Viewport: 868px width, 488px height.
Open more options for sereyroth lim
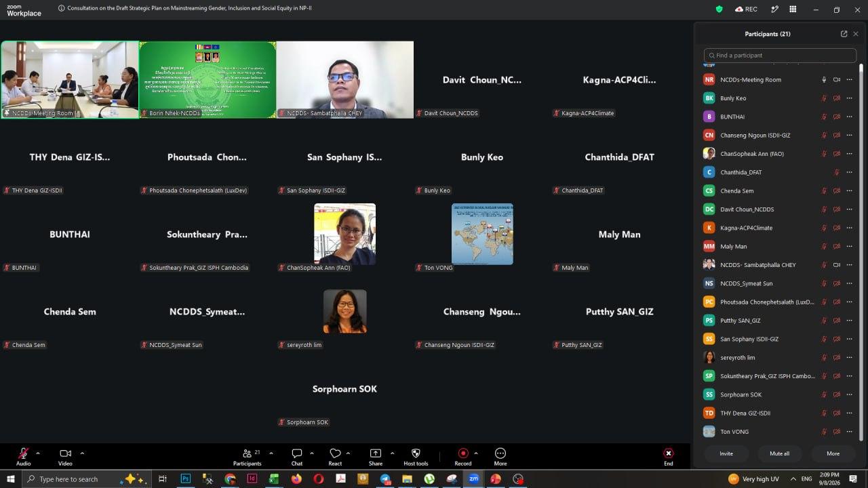(x=849, y=358)
